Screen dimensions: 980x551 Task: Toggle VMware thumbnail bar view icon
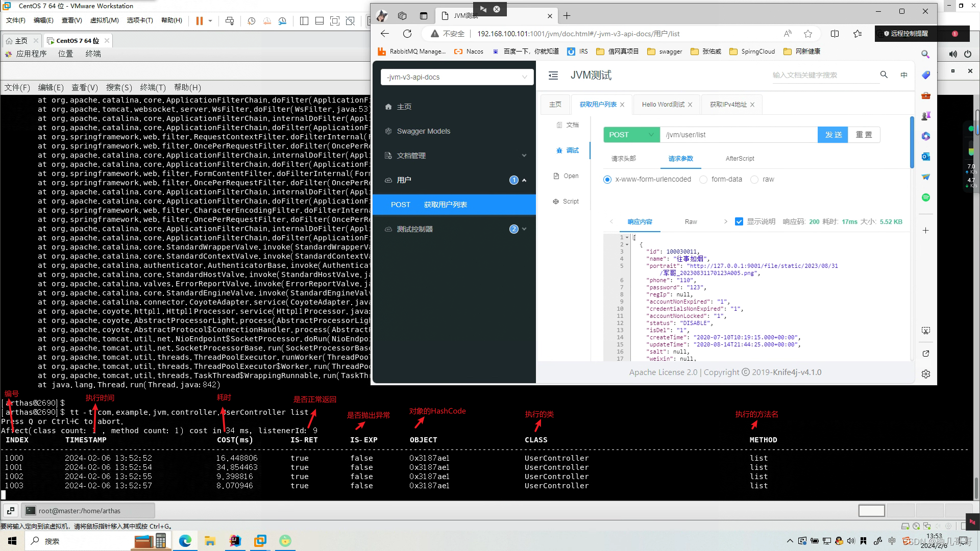(320, 21)
